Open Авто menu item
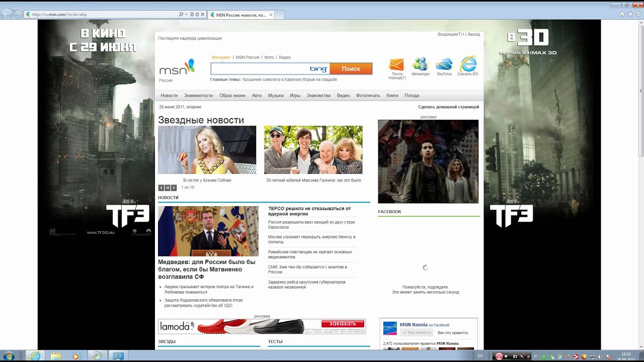This screenshot has height=362, width=644. 257,96
